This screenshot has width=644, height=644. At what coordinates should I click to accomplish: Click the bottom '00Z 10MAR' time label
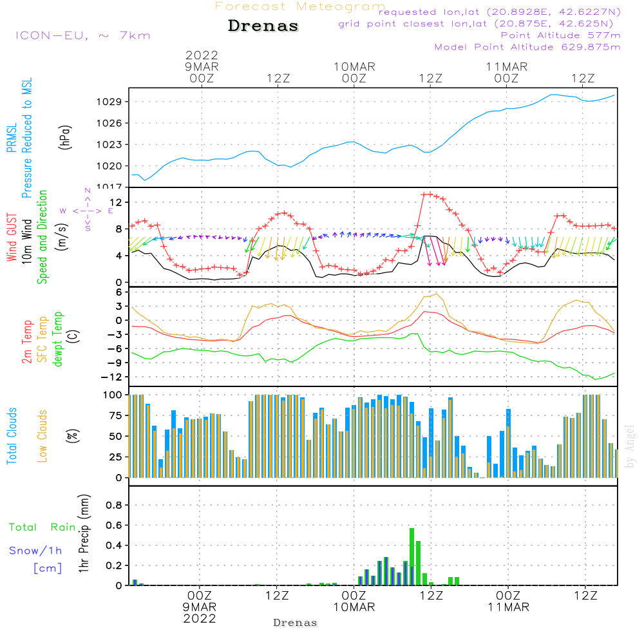[x=354, y=601]
